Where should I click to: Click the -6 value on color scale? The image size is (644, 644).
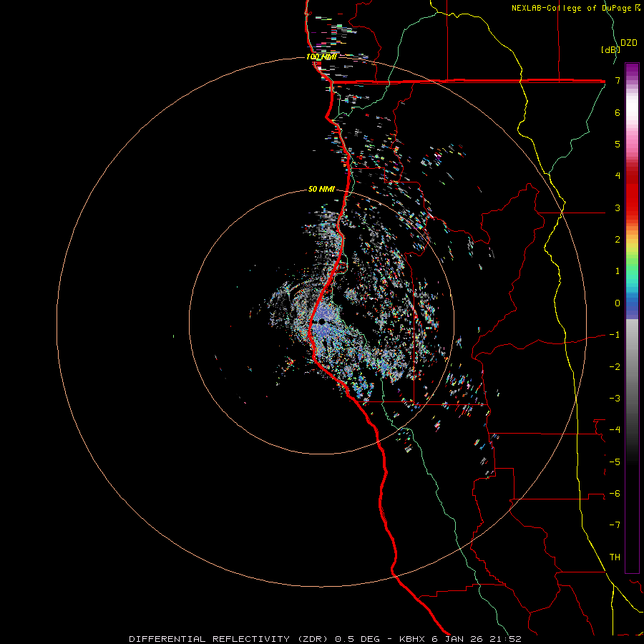point(615,494)
